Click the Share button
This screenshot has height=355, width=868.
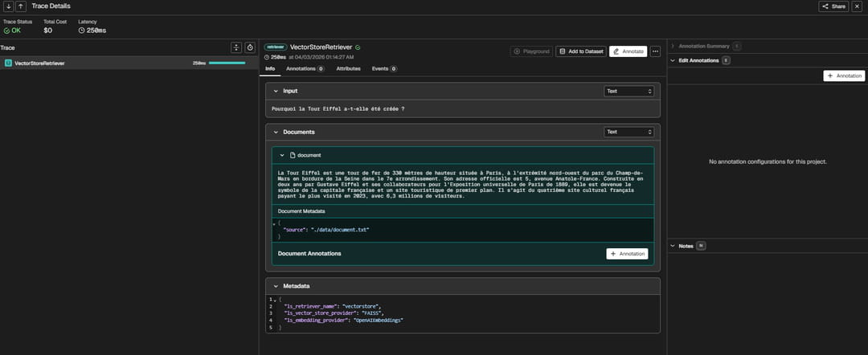[833, 6]
